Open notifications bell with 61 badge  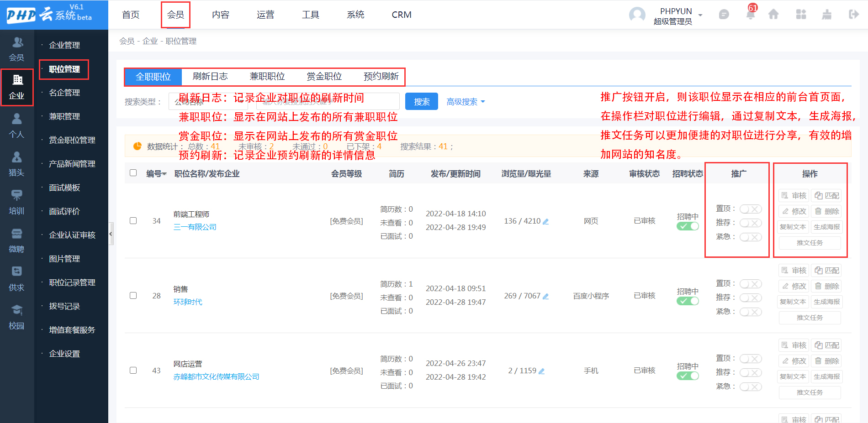click(x=750, y=15)
